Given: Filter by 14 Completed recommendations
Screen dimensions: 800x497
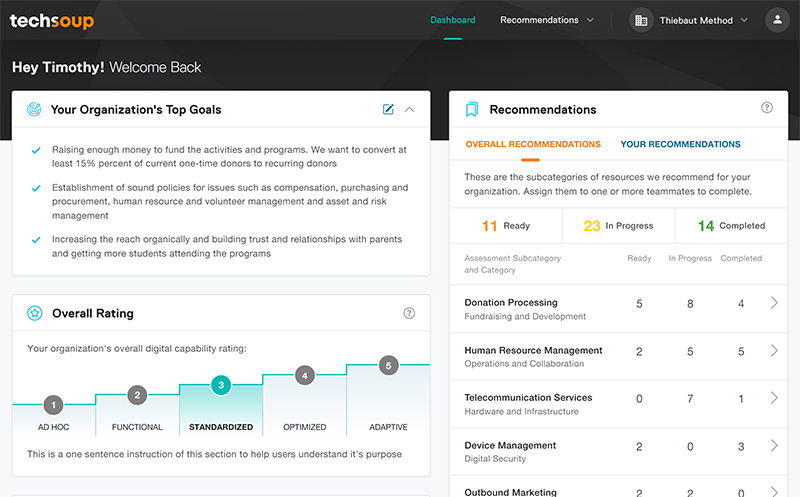Looking at the screenshot, I should click(x=731, y=226).
